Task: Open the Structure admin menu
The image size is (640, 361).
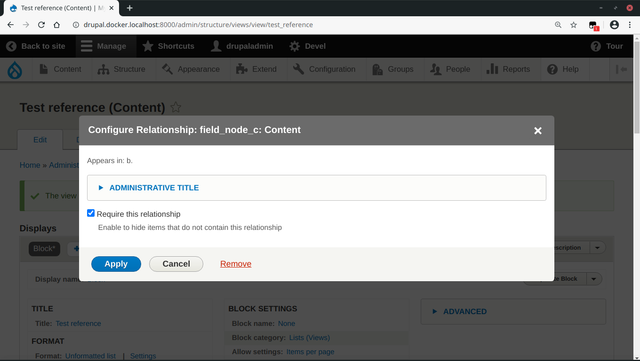Action: coord(121,69)
